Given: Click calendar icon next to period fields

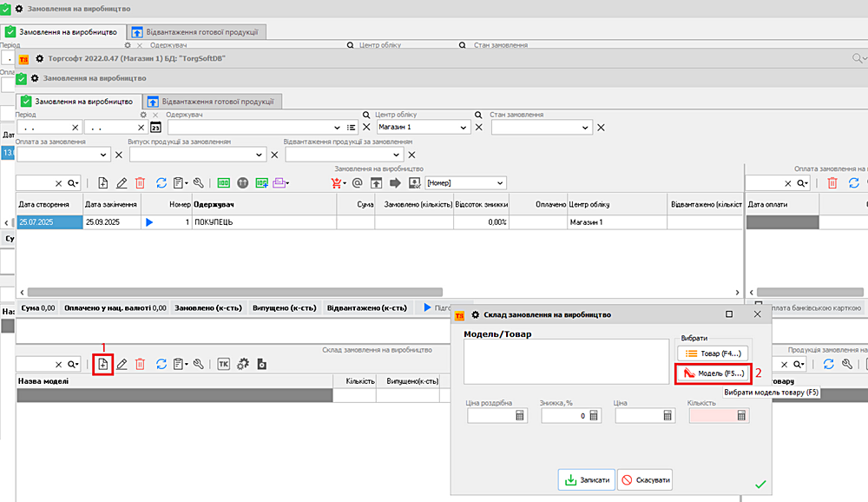Looking at the screenshot, I should coord(156,128).
